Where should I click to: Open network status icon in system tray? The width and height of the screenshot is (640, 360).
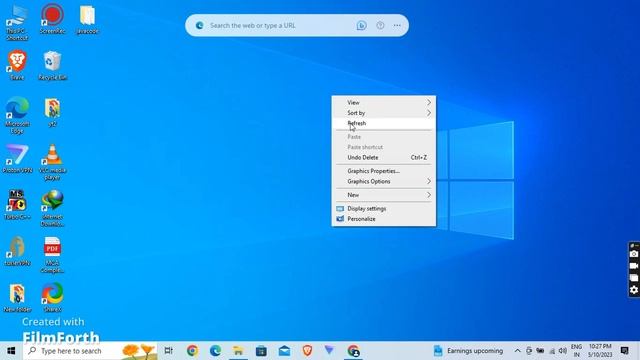point(552,351)
